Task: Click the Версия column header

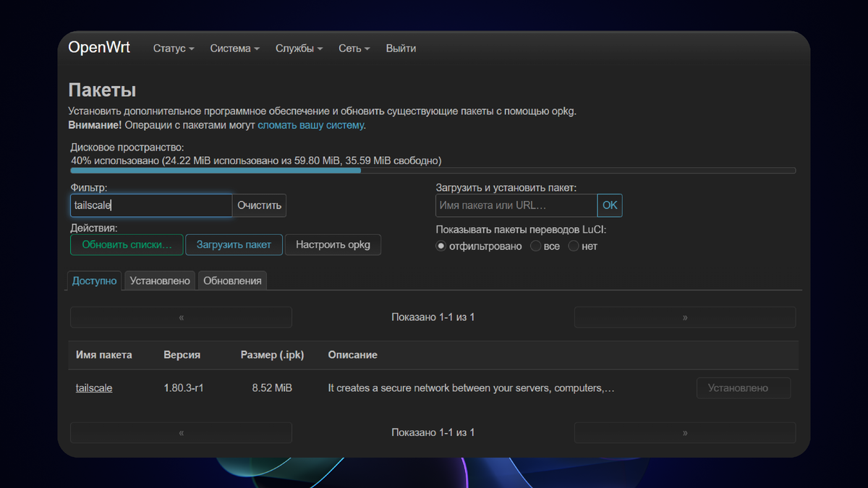Action: click(x=182, y=355)
